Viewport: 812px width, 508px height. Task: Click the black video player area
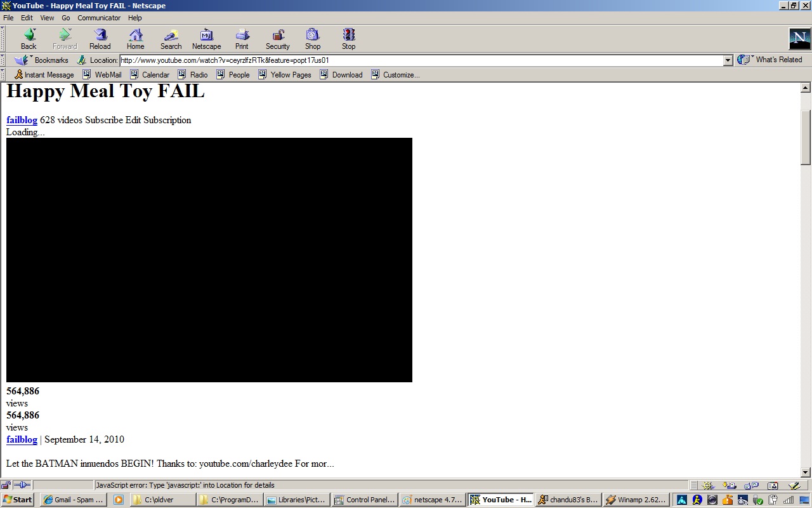tap(209, 260)
